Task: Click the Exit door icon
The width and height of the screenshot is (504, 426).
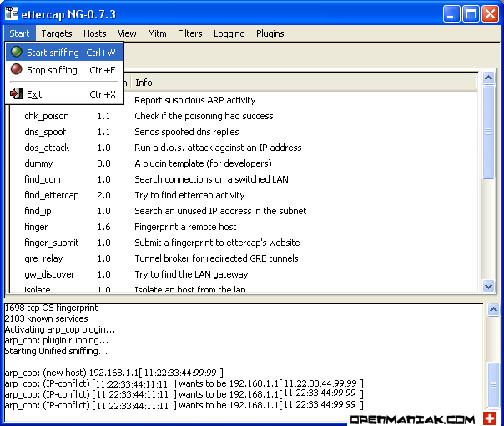Action: 16,93
